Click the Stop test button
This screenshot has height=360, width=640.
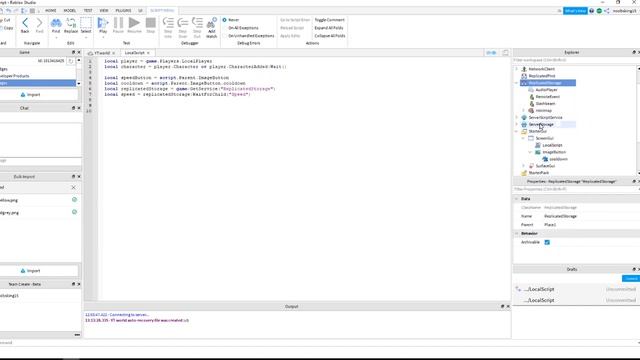pos(151,25)
